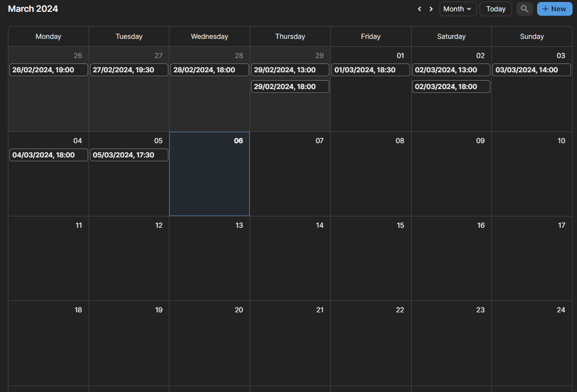Open the 02/03/2024, 18:00 event
The height and width of the screenshot is (392, 577).
(x=451, y=87)
